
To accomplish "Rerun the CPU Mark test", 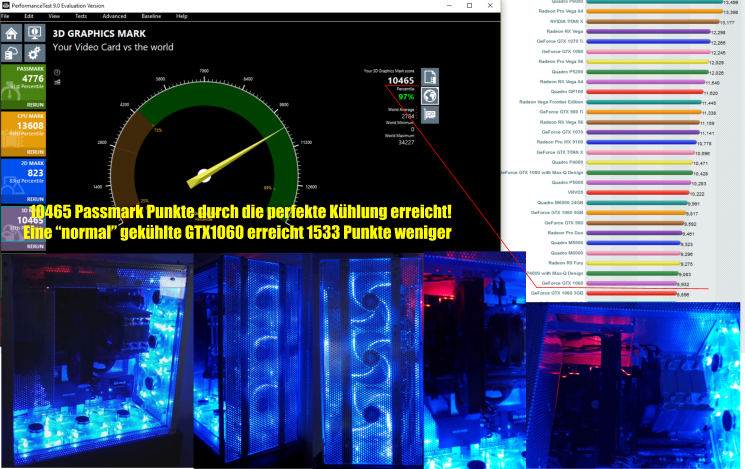I will click(35, 152).
